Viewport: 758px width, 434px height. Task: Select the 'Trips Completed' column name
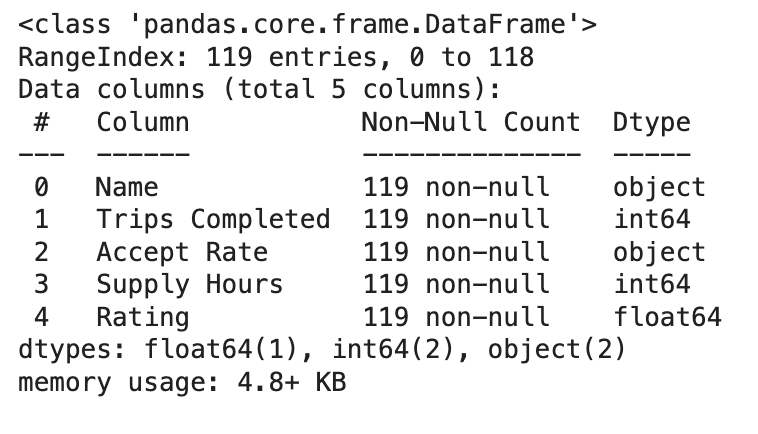(213, 219)
